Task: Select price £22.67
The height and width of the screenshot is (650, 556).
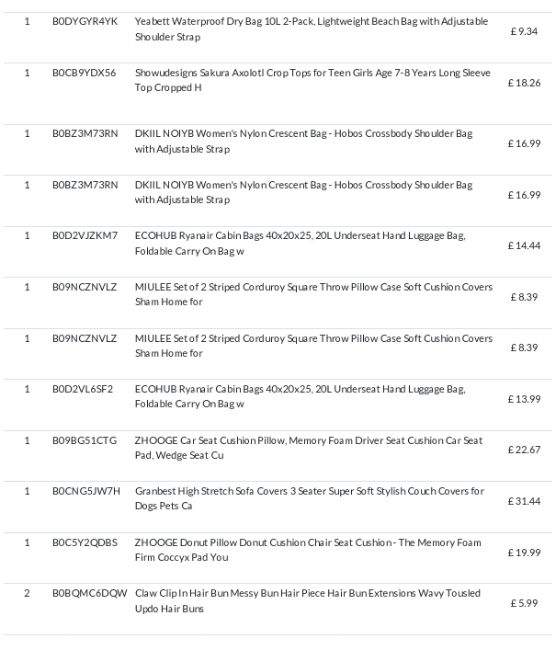Action: [x=524, y=450]
